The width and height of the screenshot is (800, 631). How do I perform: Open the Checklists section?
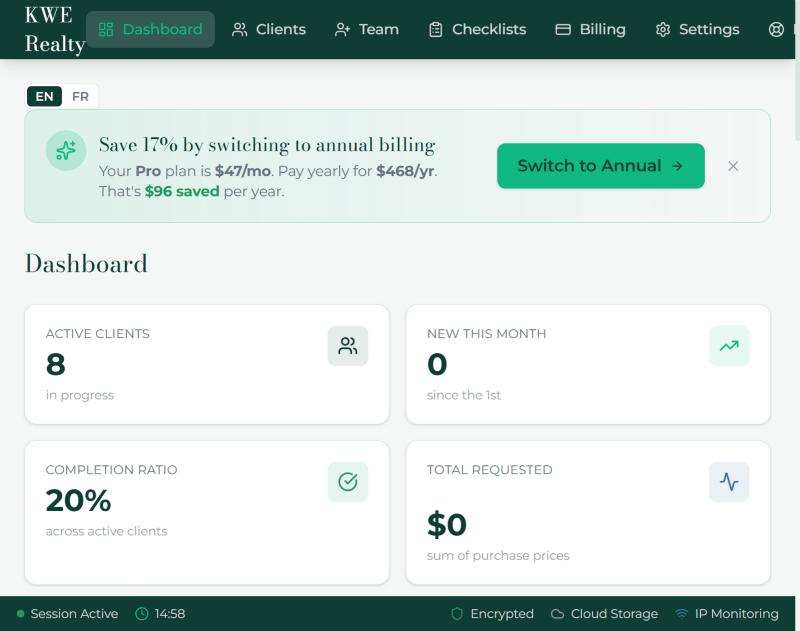[x=478, y=30]
